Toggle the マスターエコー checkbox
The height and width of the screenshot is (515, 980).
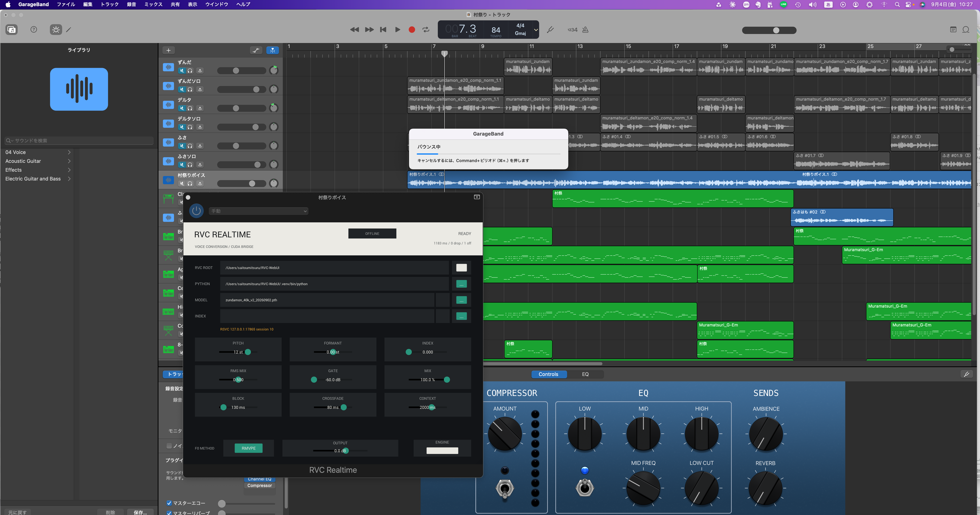[169, 503]
